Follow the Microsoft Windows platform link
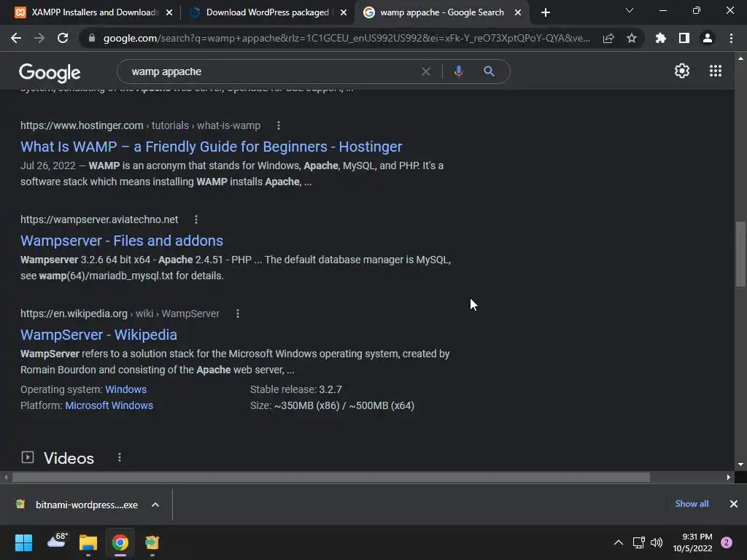747x560 pixels. (x=109, y=405)
